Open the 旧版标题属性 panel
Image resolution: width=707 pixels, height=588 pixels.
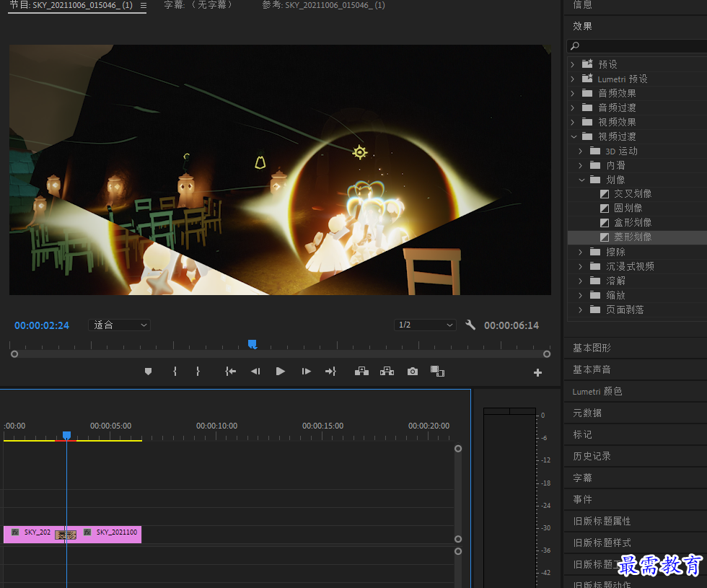click(602, 521)
